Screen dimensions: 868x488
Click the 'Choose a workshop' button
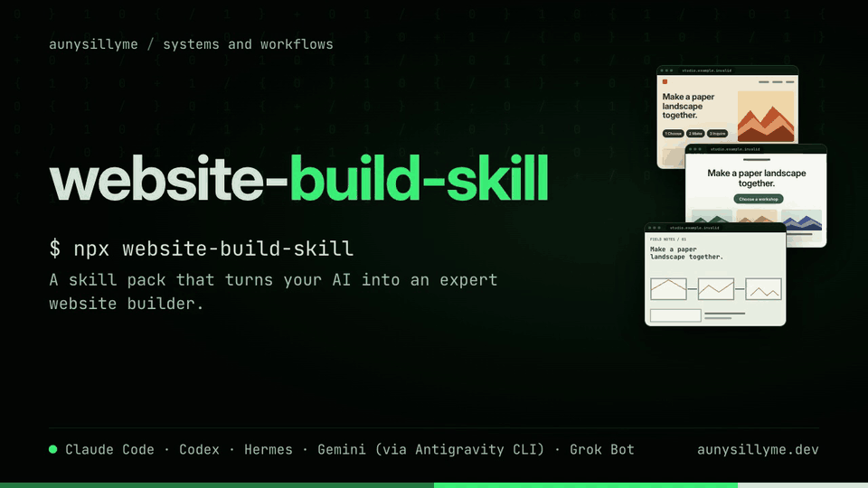pyautogui.click(x=759, y=199)
